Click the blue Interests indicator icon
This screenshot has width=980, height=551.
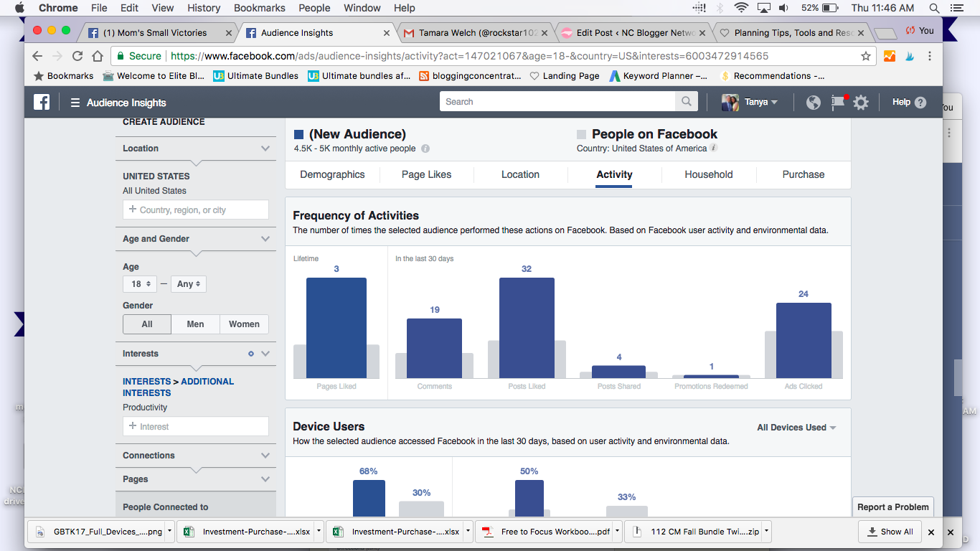[251, 354]
